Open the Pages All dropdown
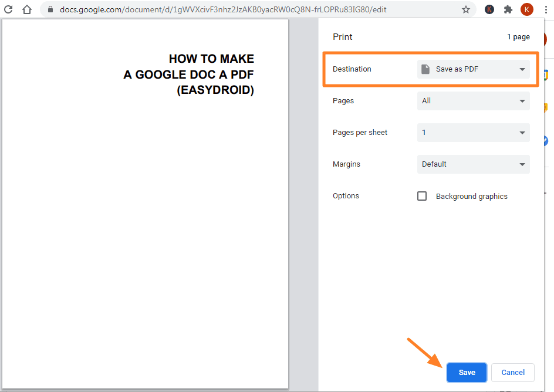Image resolution: width=554 pixels, height=392 pixels. pos(474,101)
